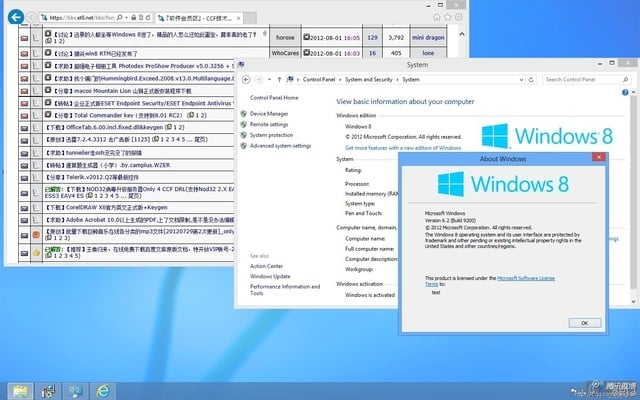Click envelope icon beside macos Mountain Lion row
The width and height of the screenshot is (640, 400).
24,91
